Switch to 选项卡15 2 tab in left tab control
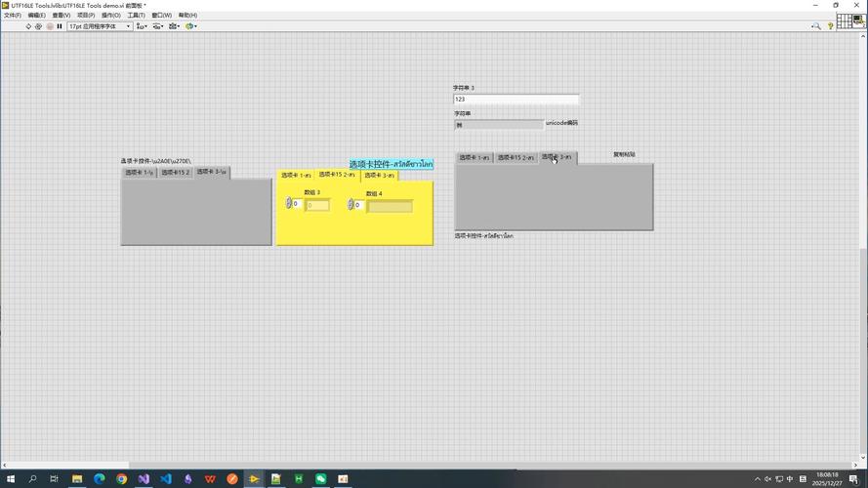 pos(175,173)
